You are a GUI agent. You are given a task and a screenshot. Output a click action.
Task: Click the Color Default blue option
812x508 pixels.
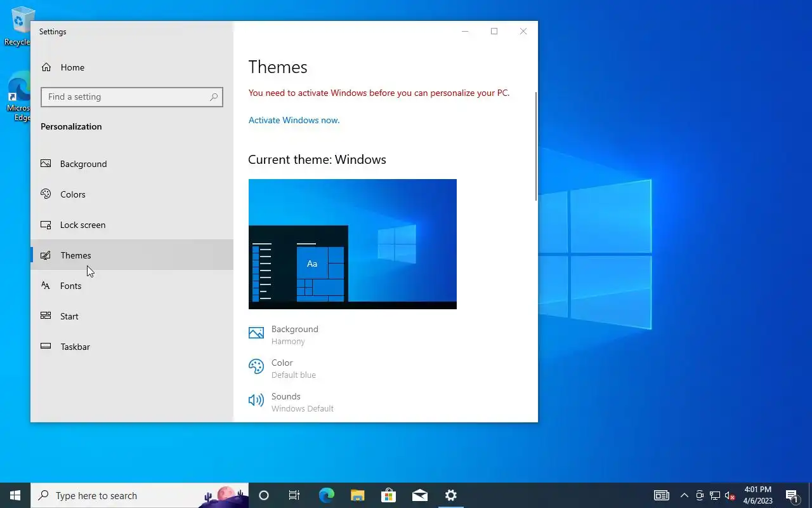[x=282, y=368]
